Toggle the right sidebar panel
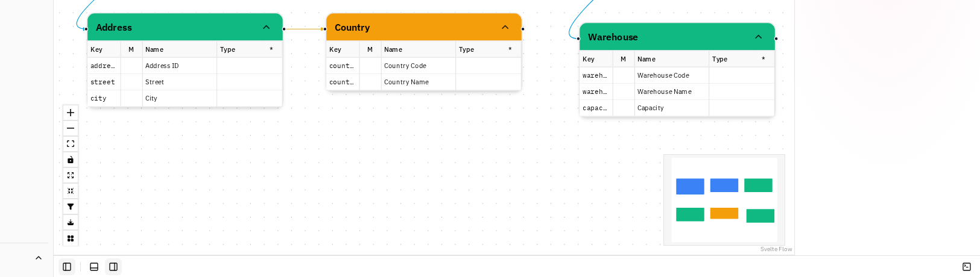The width and height of the screenshot is (980, 277). [x=113, y=267]
